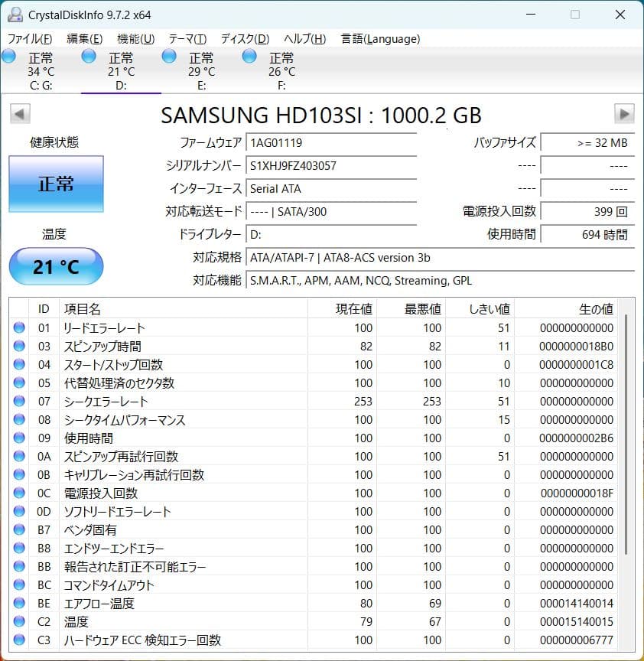Click the C: drive health status orb
644x661 pixels.
(9, 55)
